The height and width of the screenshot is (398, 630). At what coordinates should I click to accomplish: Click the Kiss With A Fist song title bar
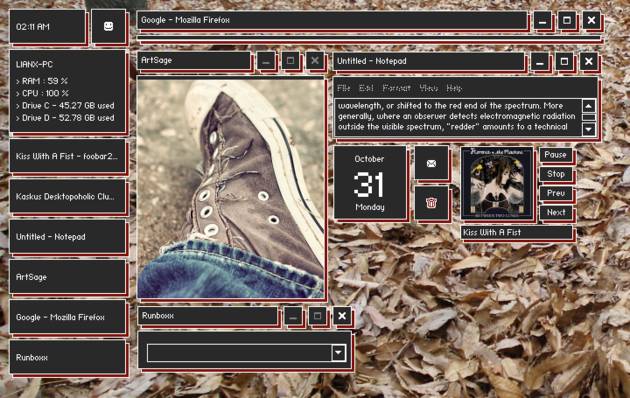[516, 233]
